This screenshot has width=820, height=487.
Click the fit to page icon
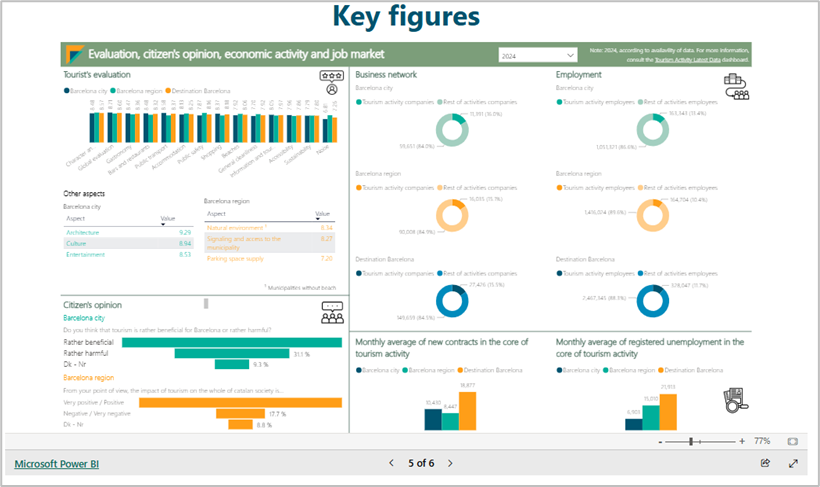(x=793, y=441)
